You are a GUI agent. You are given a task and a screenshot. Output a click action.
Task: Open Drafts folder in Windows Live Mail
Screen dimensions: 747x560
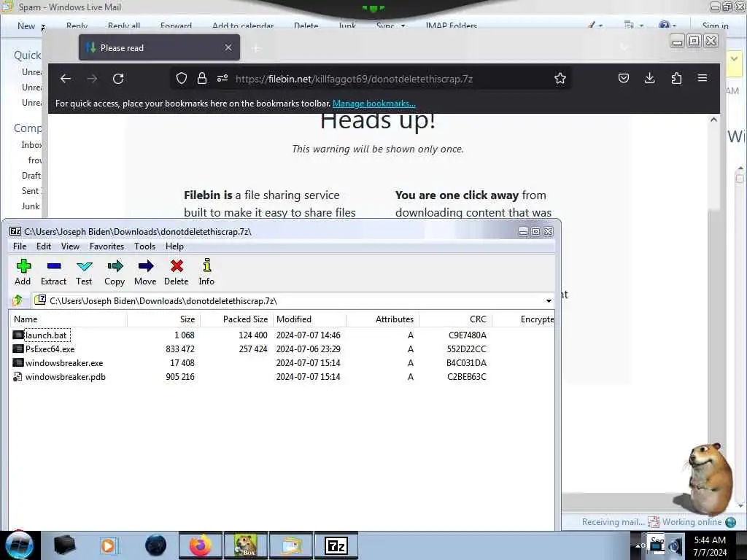[x=31, y=176]
